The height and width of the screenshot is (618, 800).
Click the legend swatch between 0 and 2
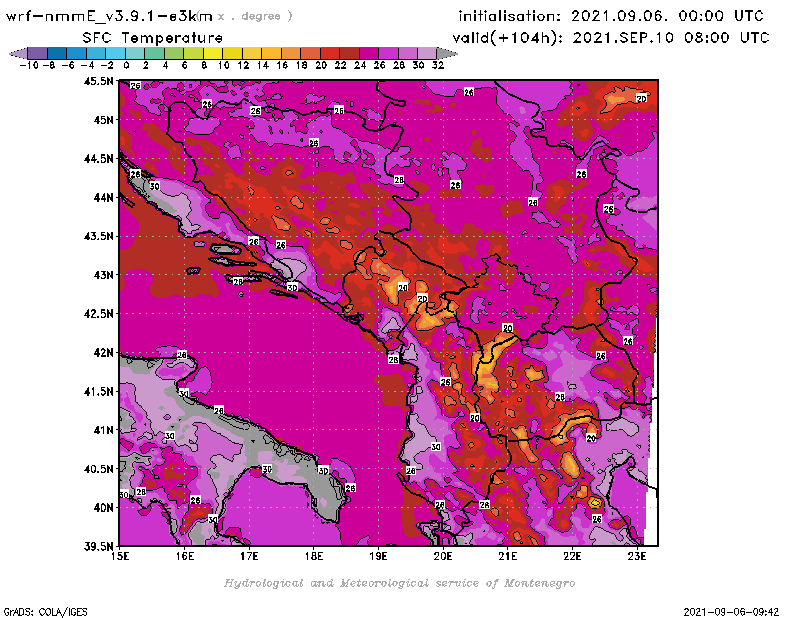135,53
